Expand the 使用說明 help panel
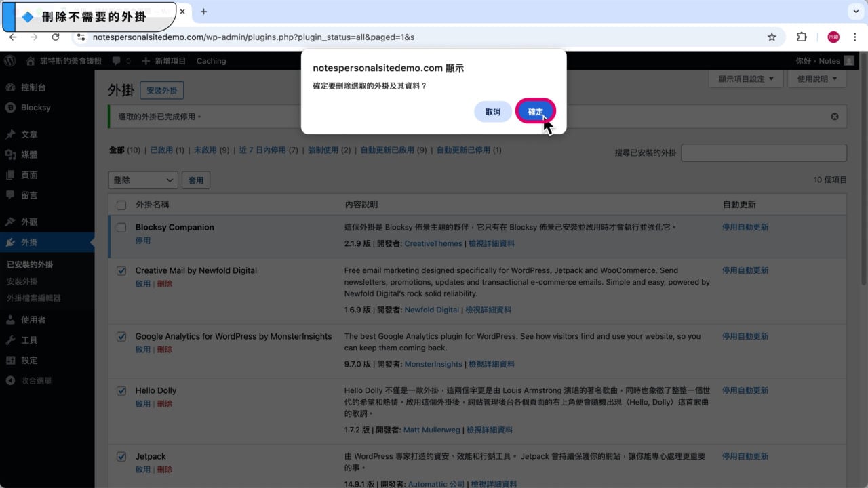 point(816,79)
